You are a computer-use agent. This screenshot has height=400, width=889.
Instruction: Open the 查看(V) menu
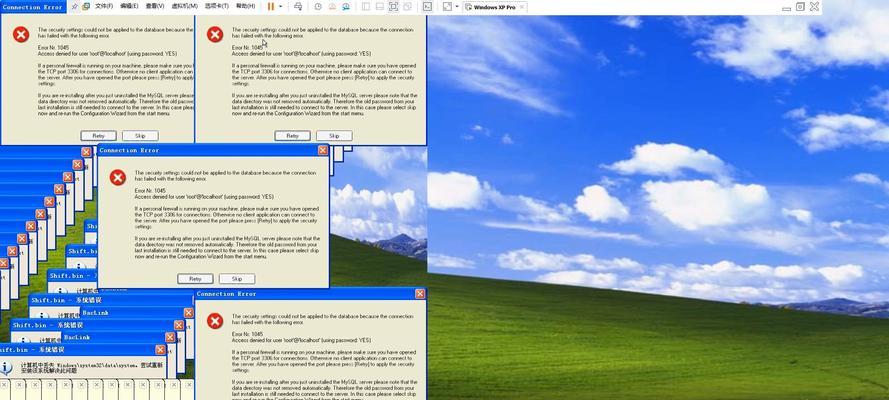[155, 6]
